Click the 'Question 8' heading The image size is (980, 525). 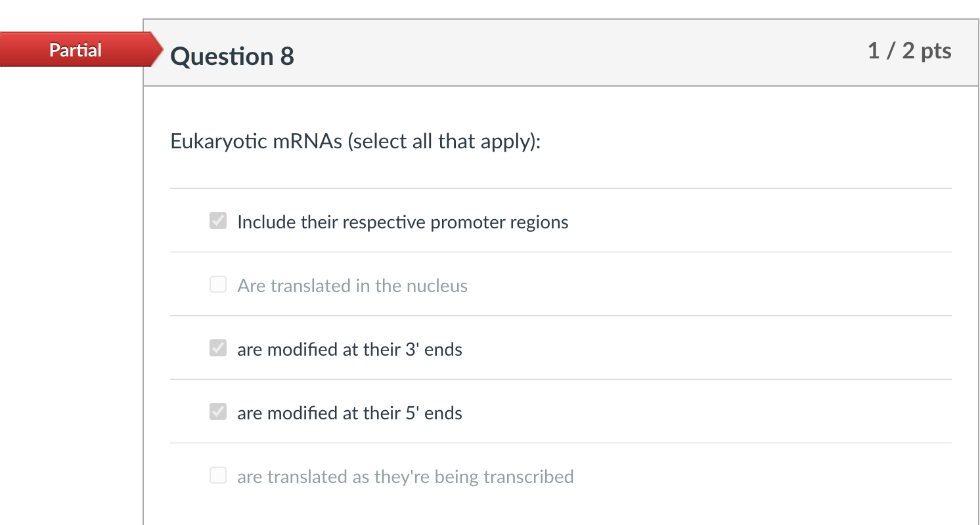(x=232, y=56)
